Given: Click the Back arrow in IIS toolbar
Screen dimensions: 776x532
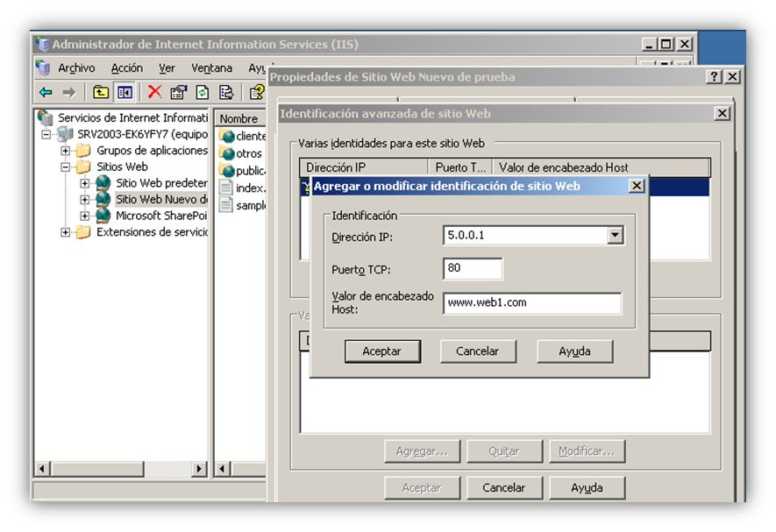Looking at the screenshot, I should click(46, 92).
